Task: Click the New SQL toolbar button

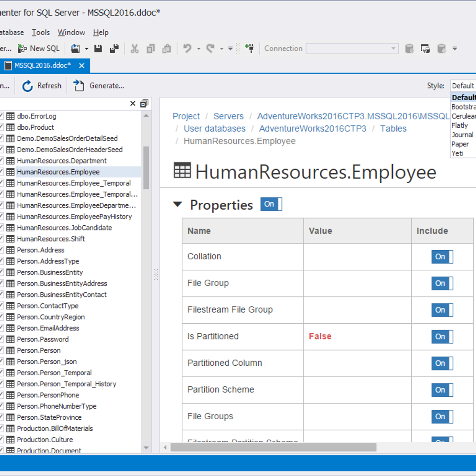Action: coord(39,48)
